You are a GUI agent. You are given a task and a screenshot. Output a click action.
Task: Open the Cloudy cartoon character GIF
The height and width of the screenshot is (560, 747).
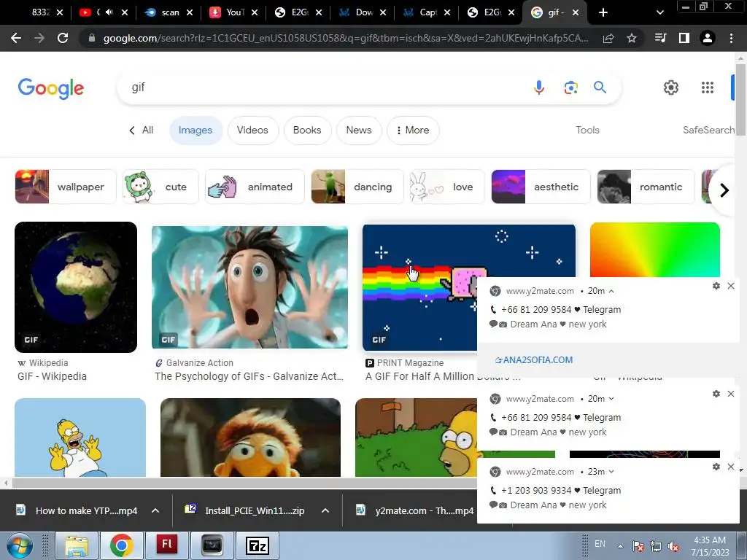pos(249,287)
